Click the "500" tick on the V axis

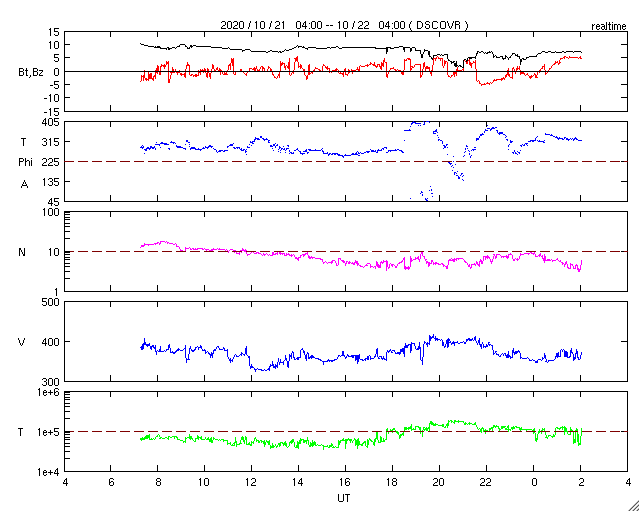(x=52, y=302)
